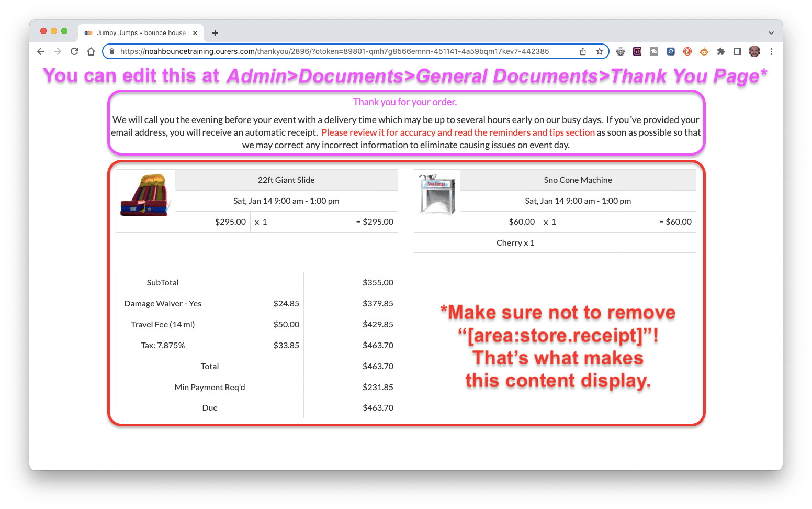The width and height of the screenshot is (812, 509).
Task: Navigate to the browser home page
Action: [91, 51]
